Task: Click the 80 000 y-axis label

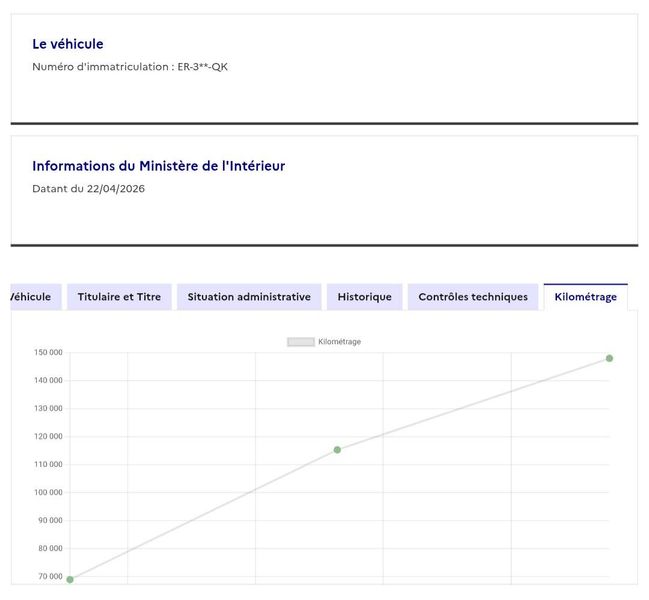Action: (x=50, y=548)
